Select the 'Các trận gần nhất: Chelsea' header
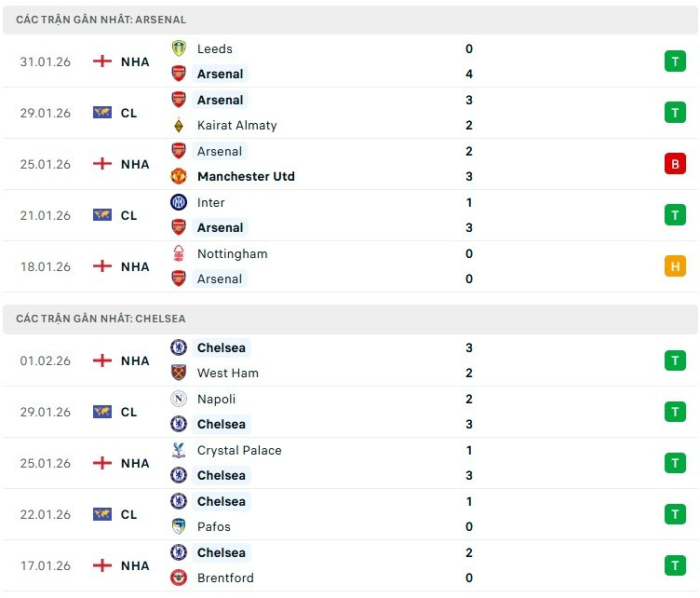The height and width of the screenshot is (598, 700). 101,319
